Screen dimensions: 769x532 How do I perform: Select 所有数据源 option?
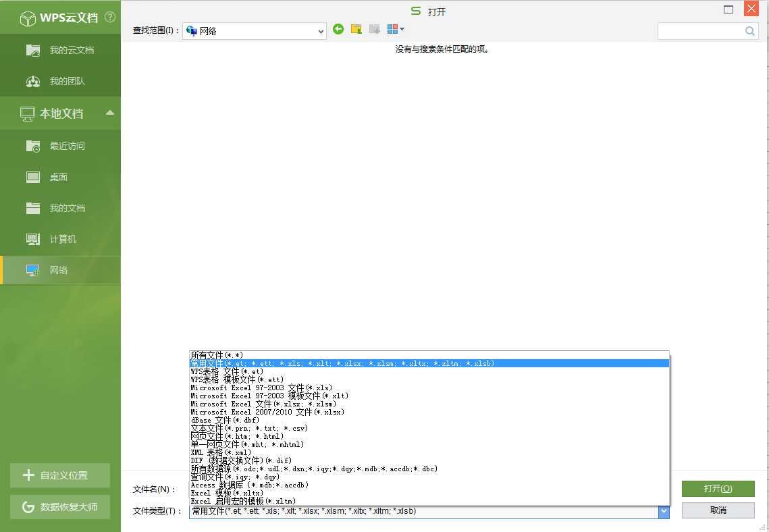pos(429,469)
